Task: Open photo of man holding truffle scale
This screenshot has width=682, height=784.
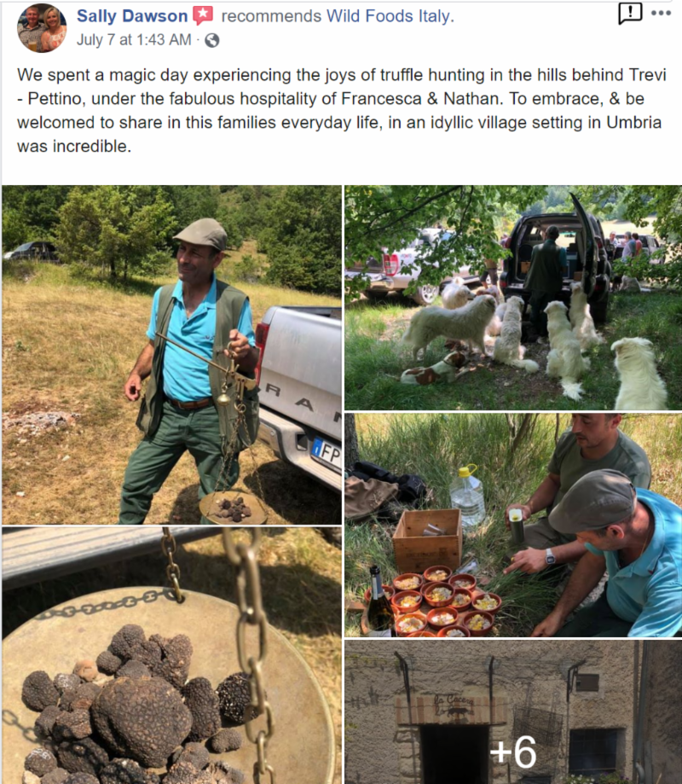Action: coord(172,355)
